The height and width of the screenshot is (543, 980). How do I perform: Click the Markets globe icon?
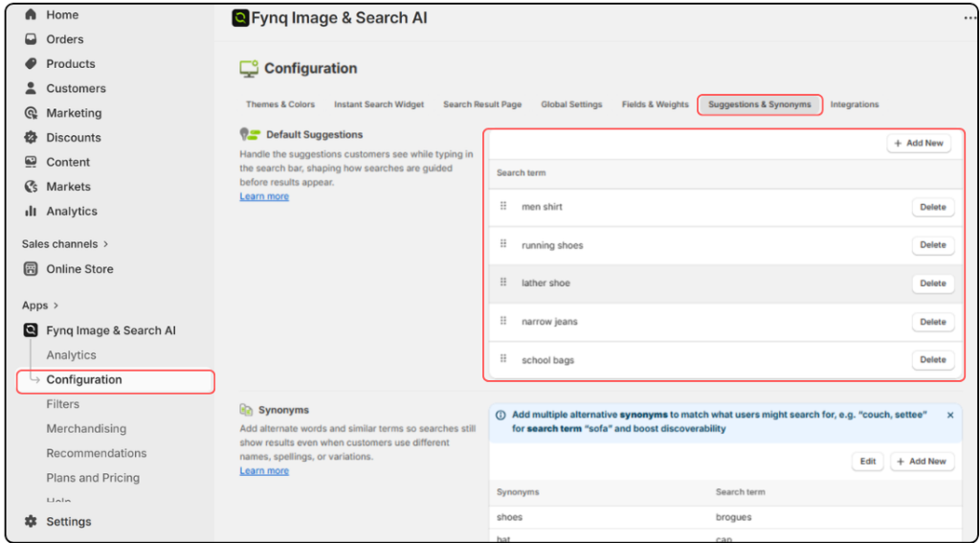click(31, 187)
